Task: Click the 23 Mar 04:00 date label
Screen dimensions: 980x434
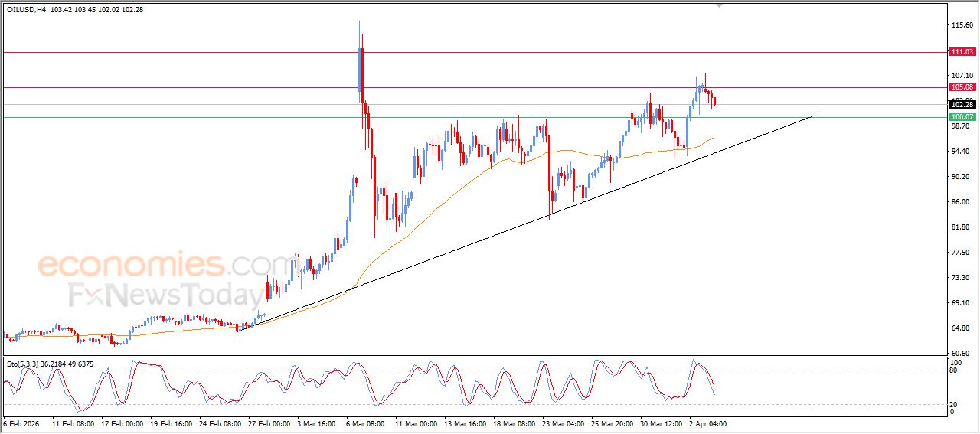Action: tap(561, 423)
